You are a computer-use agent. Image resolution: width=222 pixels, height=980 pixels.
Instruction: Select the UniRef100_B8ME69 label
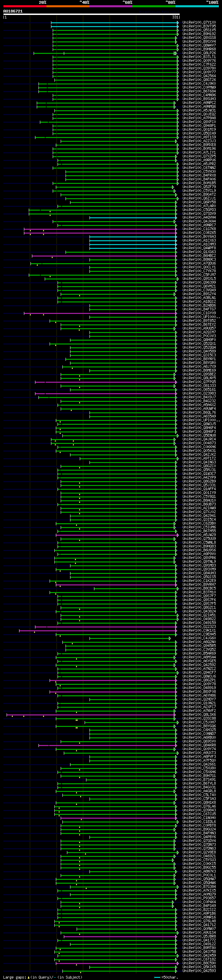[199, 370]
